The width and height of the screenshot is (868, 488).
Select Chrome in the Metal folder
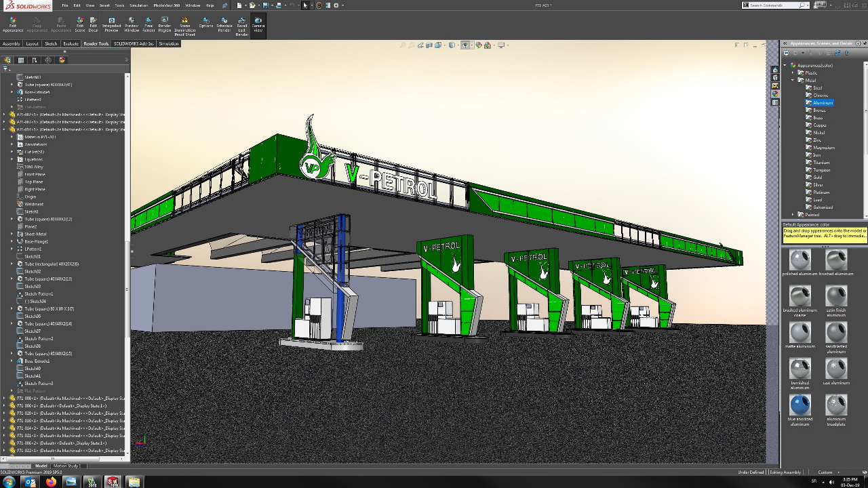(x=821, y=95)
